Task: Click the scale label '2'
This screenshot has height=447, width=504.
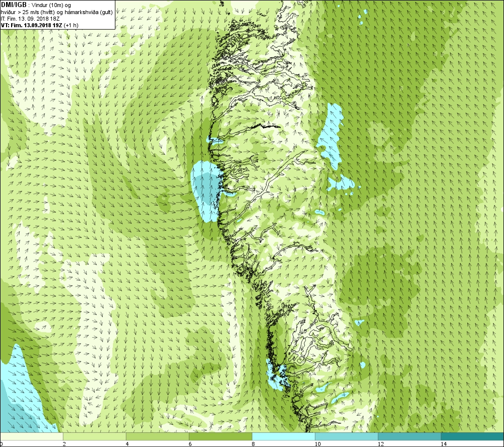Action: (x=65, y=444)
